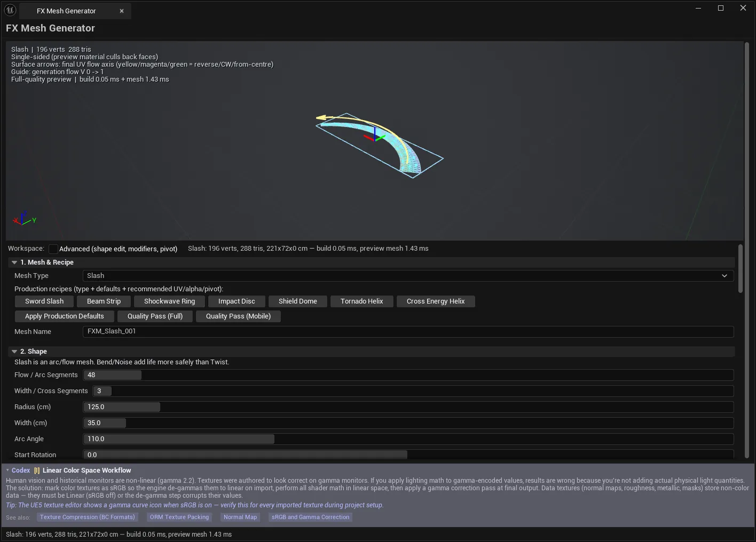This screenshot has height=542, width=756.
Task: Apply the Impact Disc recipe
Action: [x=237, y=301]
